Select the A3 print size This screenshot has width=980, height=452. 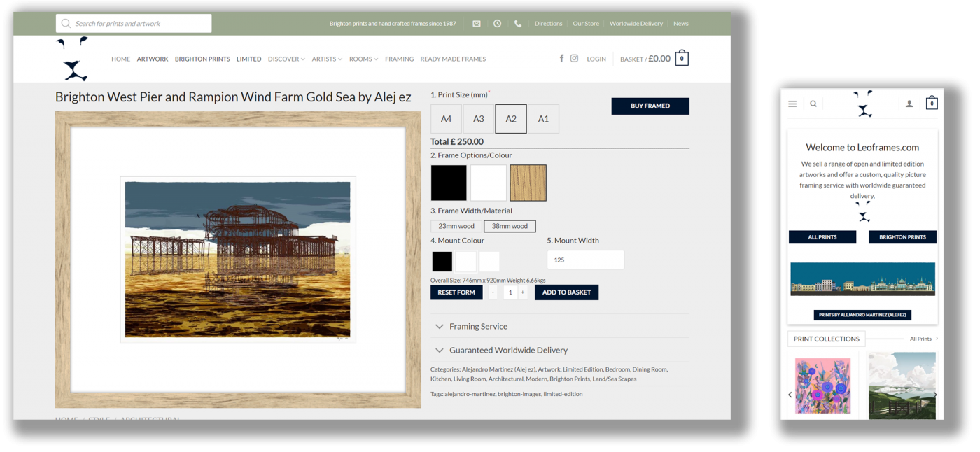[x=479, y=119]
